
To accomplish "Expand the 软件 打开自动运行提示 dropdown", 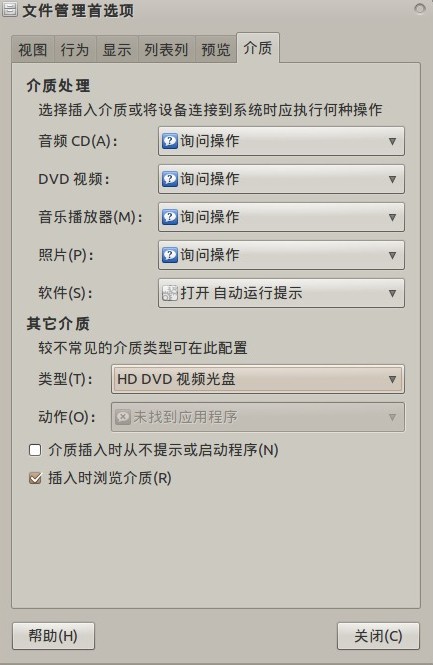I will point(281,293).
